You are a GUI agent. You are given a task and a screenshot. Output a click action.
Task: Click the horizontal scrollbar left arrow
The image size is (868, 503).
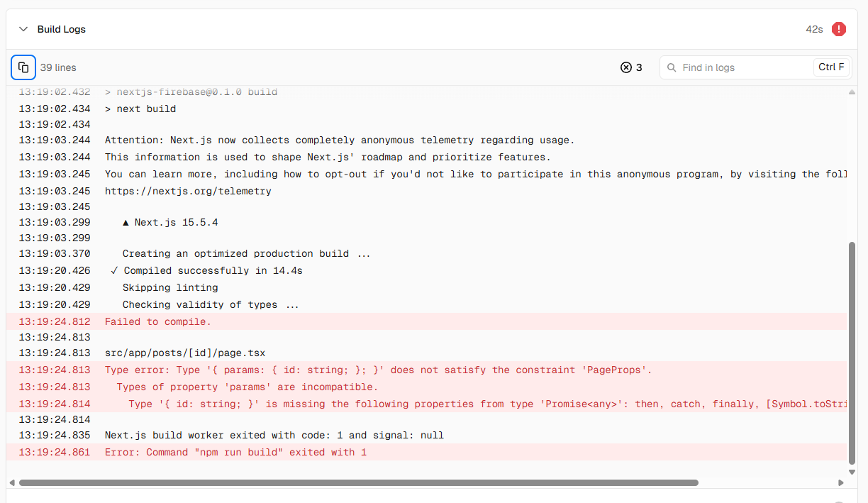(11, 482)
